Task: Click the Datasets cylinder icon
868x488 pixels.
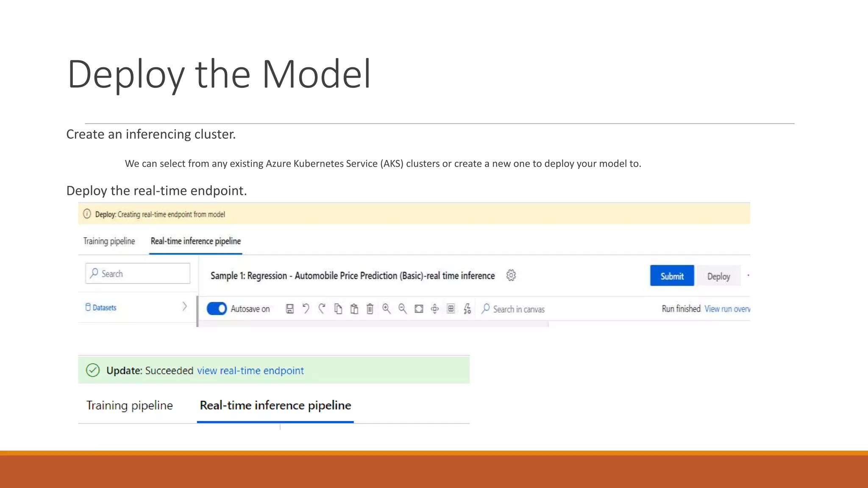Action: pos(88,307)
